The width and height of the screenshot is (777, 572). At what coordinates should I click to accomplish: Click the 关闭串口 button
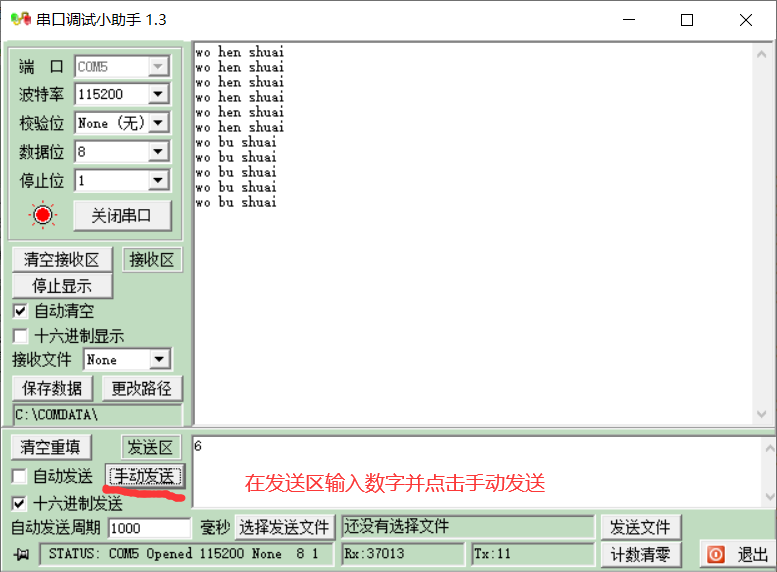tap(122, 216)
